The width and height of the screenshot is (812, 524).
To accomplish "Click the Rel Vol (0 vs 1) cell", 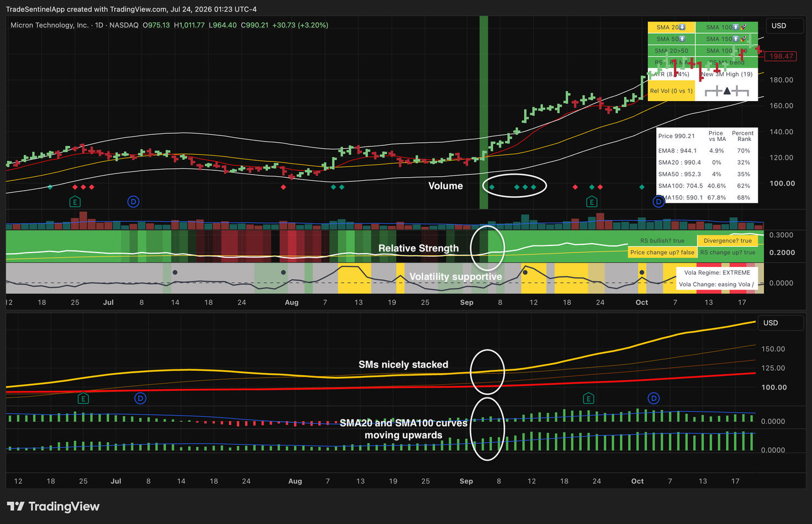I will click(671, 91).
